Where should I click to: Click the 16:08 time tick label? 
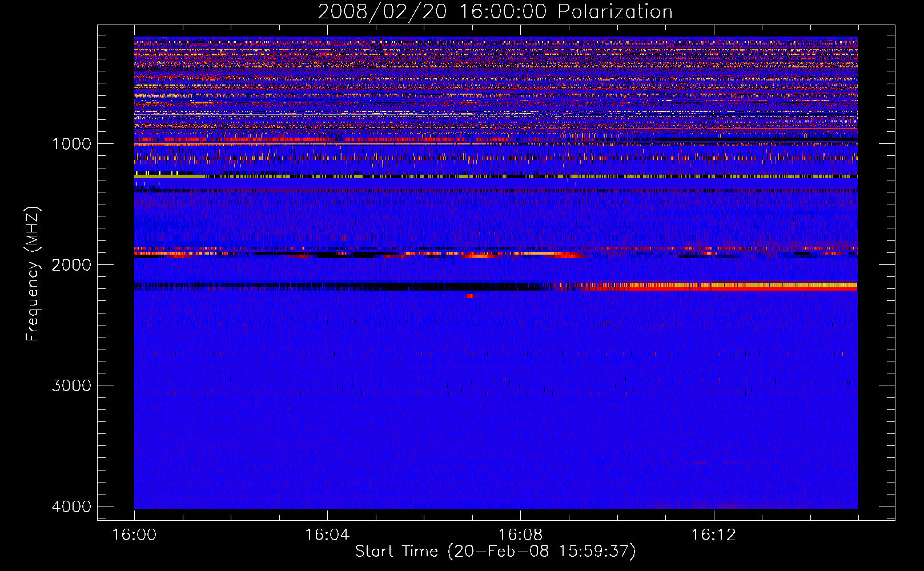click(520, 535)
